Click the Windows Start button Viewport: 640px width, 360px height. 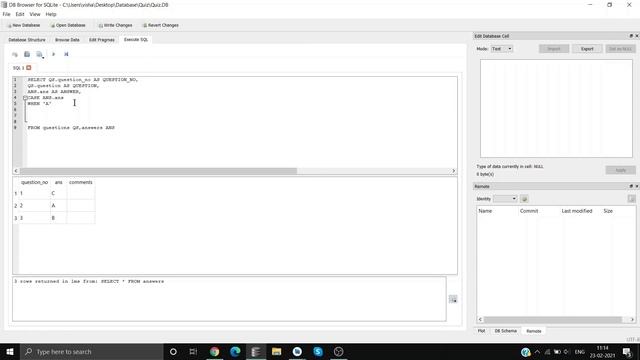[10, 351]
